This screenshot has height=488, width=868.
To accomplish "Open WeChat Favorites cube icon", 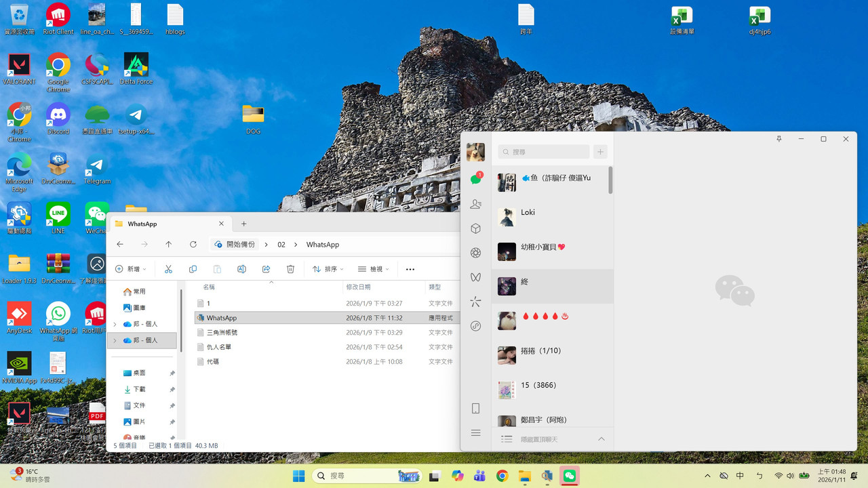I will (475, 228).
